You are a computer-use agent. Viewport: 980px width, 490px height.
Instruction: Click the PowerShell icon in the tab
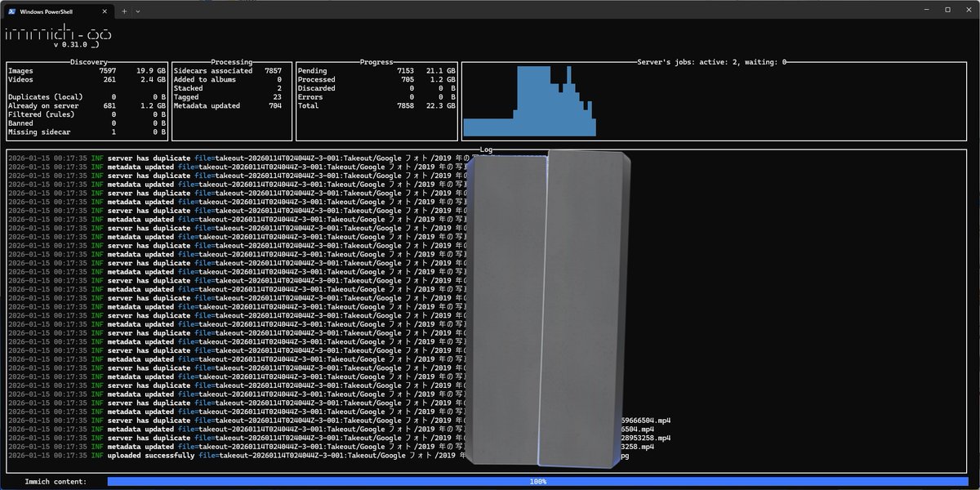pyautogui.click(x=14, y=11)
